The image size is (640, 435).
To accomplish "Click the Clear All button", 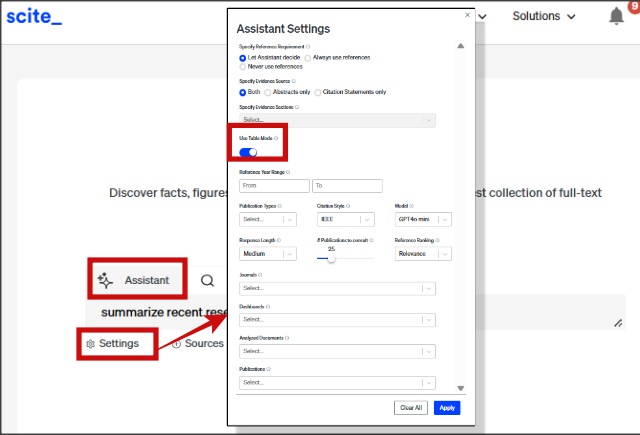I will point(412,408).
